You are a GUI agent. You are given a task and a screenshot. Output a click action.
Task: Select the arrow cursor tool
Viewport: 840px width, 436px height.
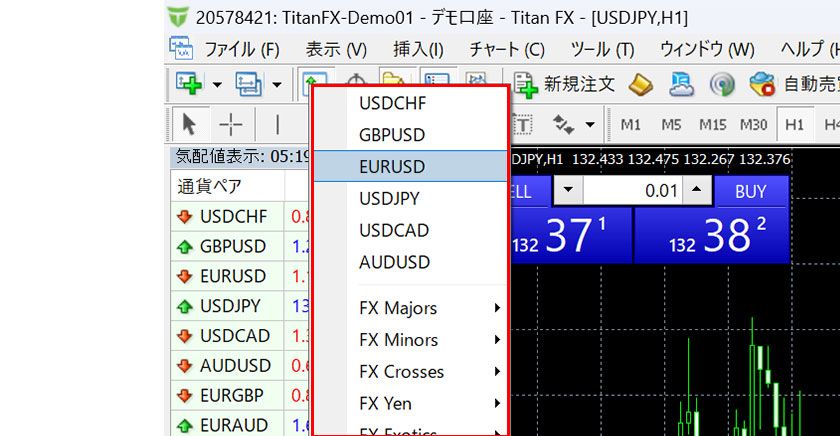189,125
